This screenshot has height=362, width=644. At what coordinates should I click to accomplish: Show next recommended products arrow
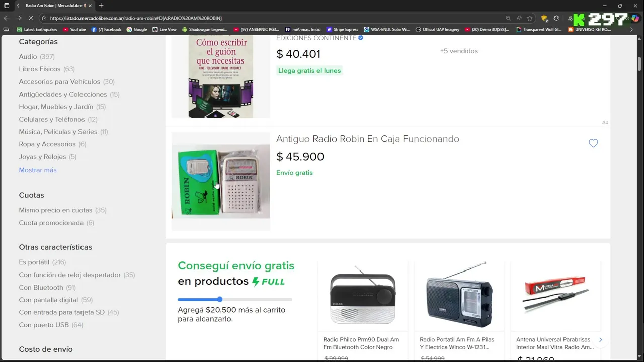click(x=600, y=340)
